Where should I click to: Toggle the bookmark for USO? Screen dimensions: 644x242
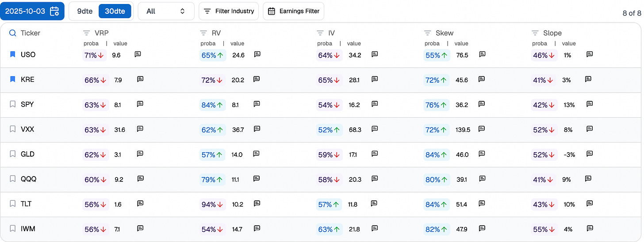click(x=12, y=54)
